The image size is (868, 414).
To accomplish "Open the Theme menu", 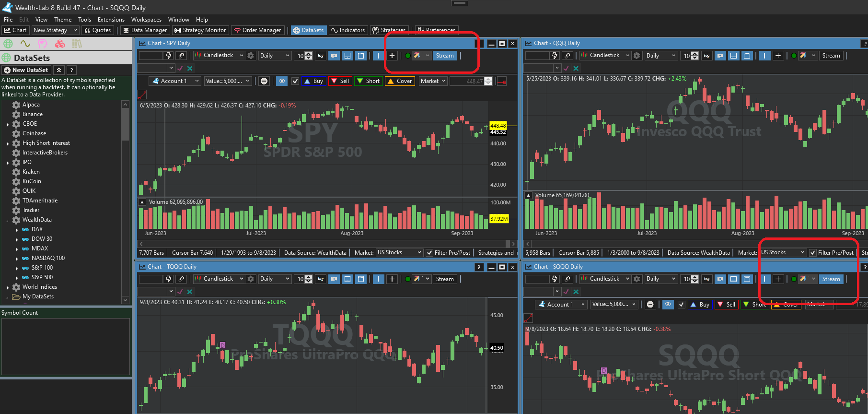I will pyautogui.click(x=63, y=20).
